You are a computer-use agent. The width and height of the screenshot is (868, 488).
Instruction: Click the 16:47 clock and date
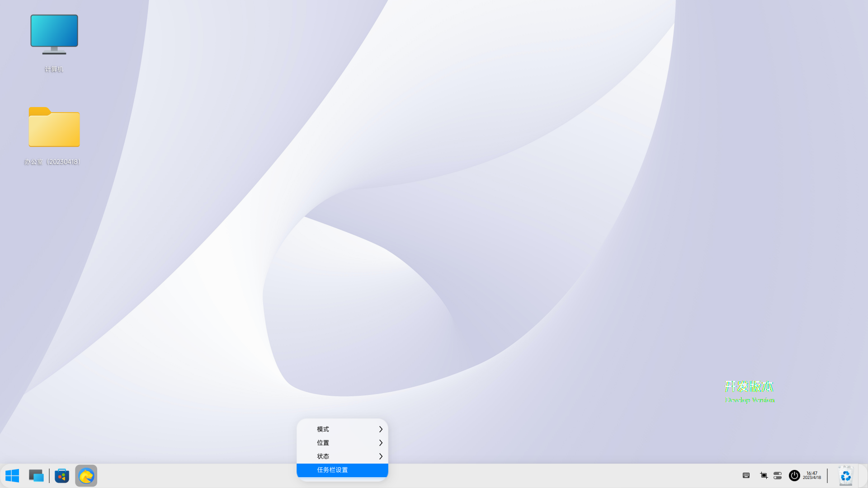[x=812, y=475]
